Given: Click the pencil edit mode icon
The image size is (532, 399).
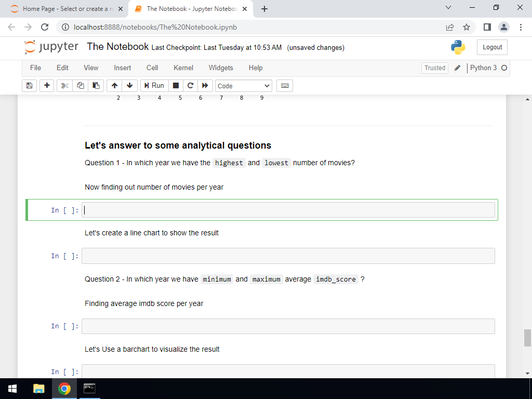Looking at the screenshot, I should [457, 68].
